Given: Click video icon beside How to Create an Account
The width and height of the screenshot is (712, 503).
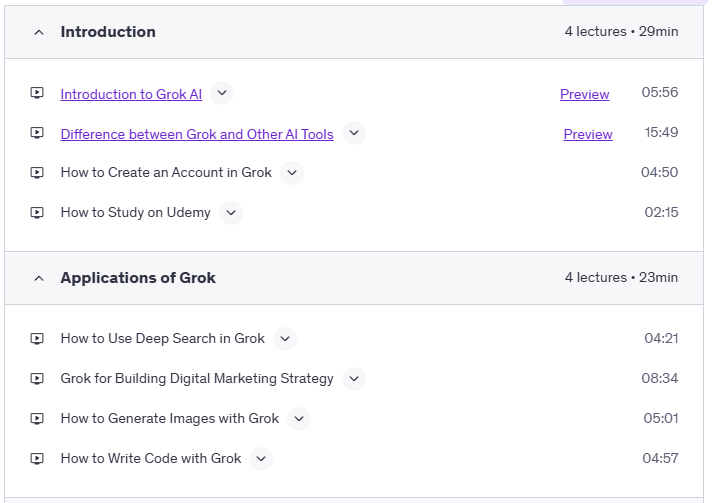Looking at the screenshot, I should (x=37, y=172).
